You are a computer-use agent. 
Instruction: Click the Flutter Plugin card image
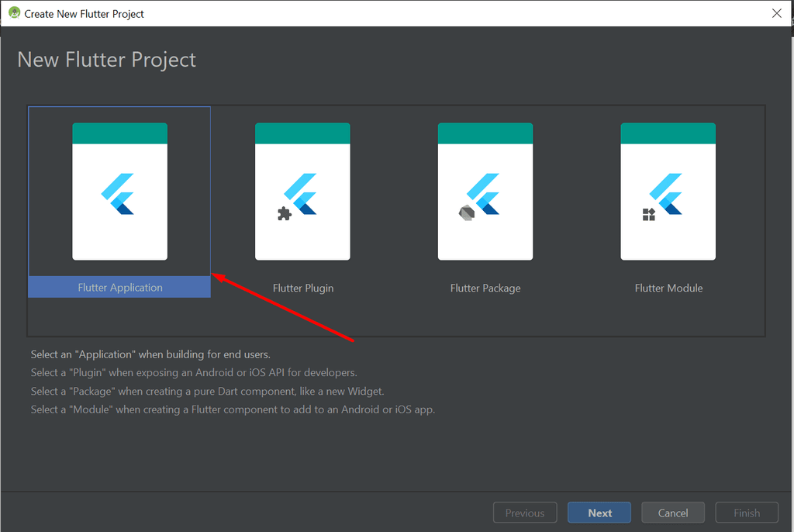(302, 192)
